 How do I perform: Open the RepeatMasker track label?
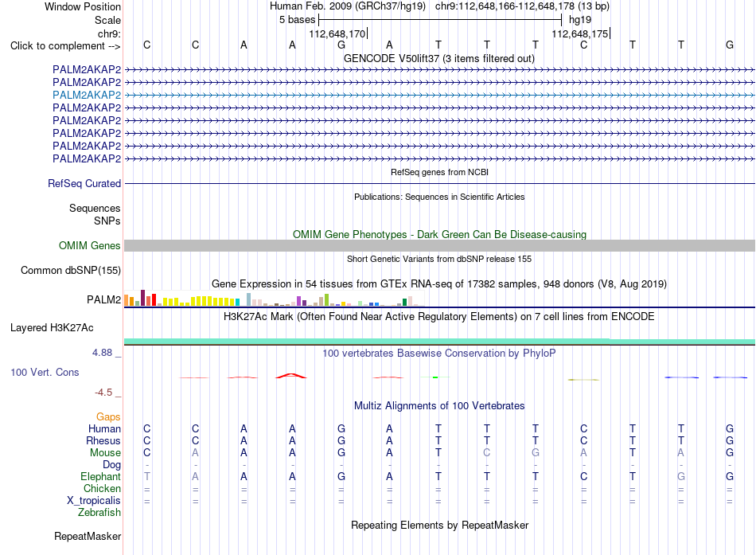pos(88,536)
